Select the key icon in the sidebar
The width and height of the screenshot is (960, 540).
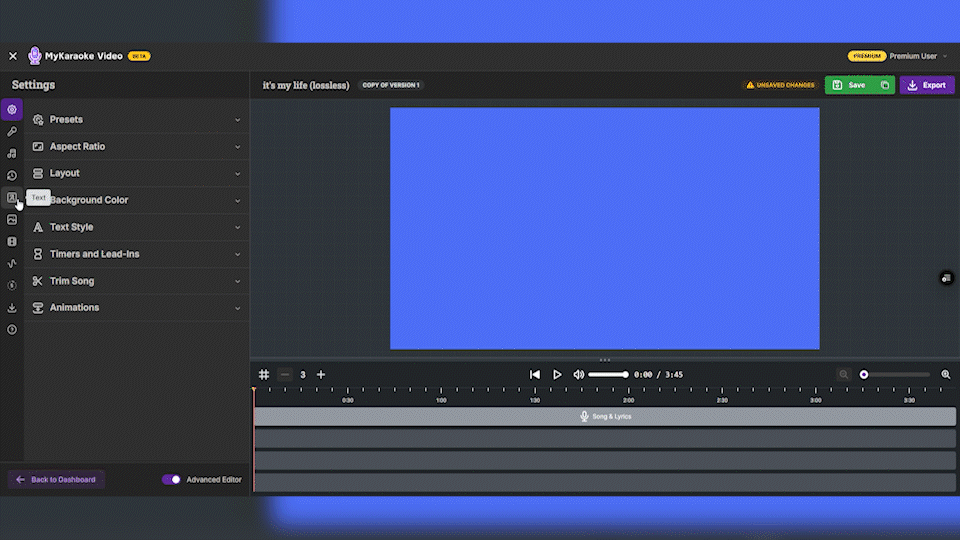[x=12, y=131]
